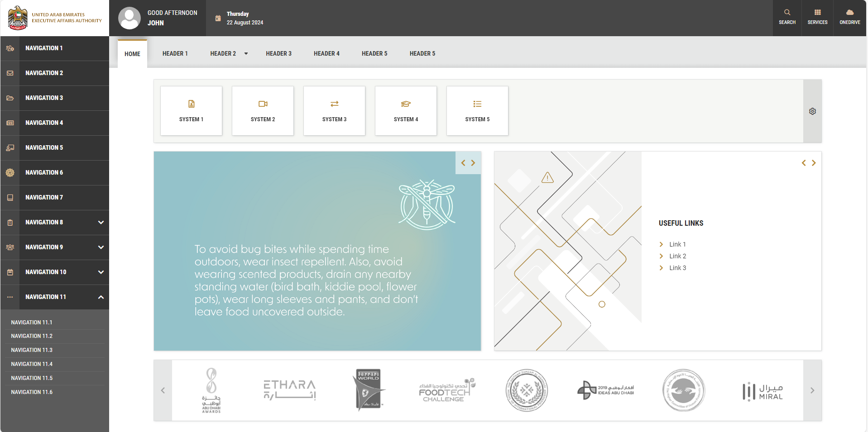The image size is (868, 432).
Task: Switch to the Header 3 tab
Action: tap(278, 54)
